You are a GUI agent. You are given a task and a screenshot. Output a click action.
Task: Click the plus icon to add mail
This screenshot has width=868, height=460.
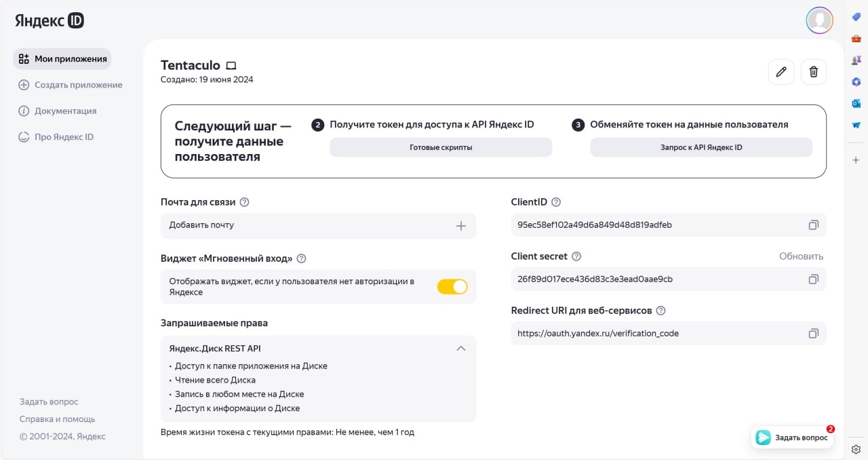pos(461,226)
